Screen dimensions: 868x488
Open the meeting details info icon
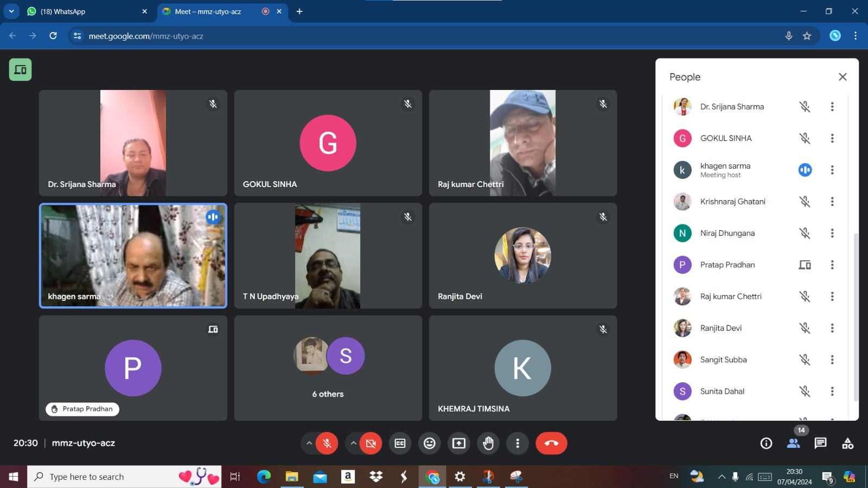pyautogui.click(x=766, y=444)
